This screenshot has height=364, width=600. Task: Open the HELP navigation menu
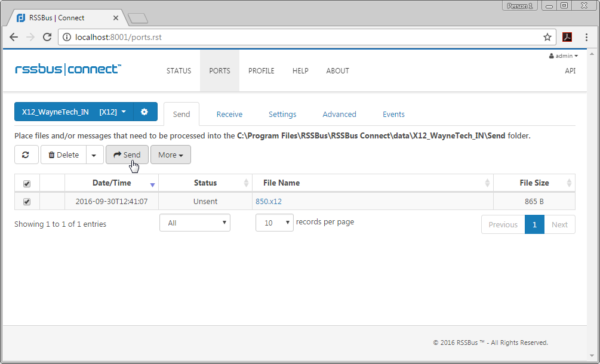(300, 71)
